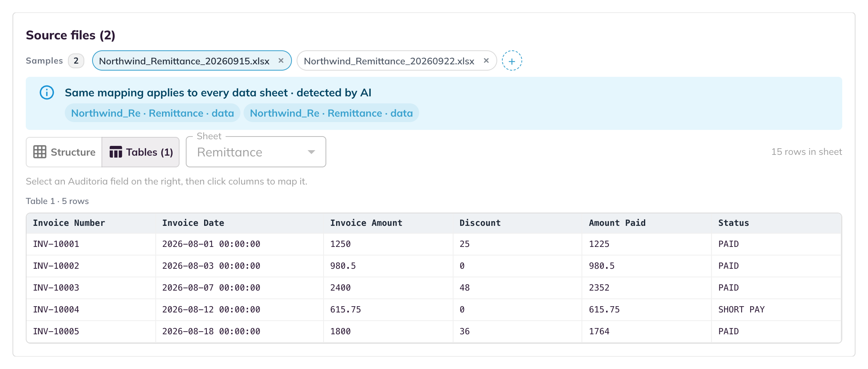Click the date cell 2026-08-18 00:00:00
The image size is (868, 369).
240,332
